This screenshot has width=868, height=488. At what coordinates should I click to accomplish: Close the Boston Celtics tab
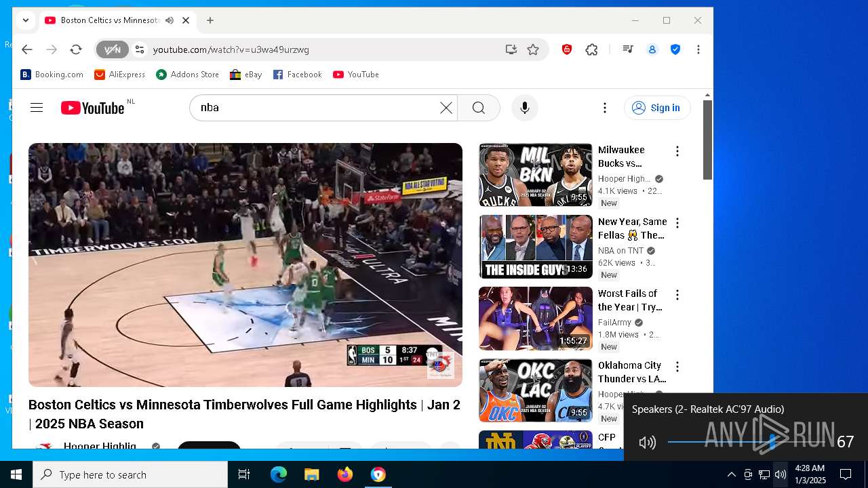point(186,20)
